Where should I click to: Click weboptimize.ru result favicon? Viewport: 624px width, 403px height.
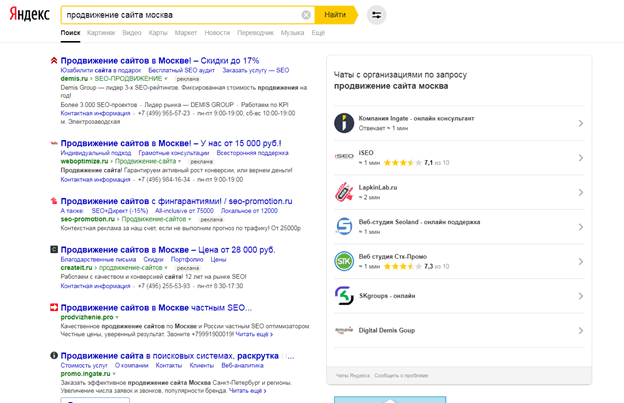(x=54, y=143)
